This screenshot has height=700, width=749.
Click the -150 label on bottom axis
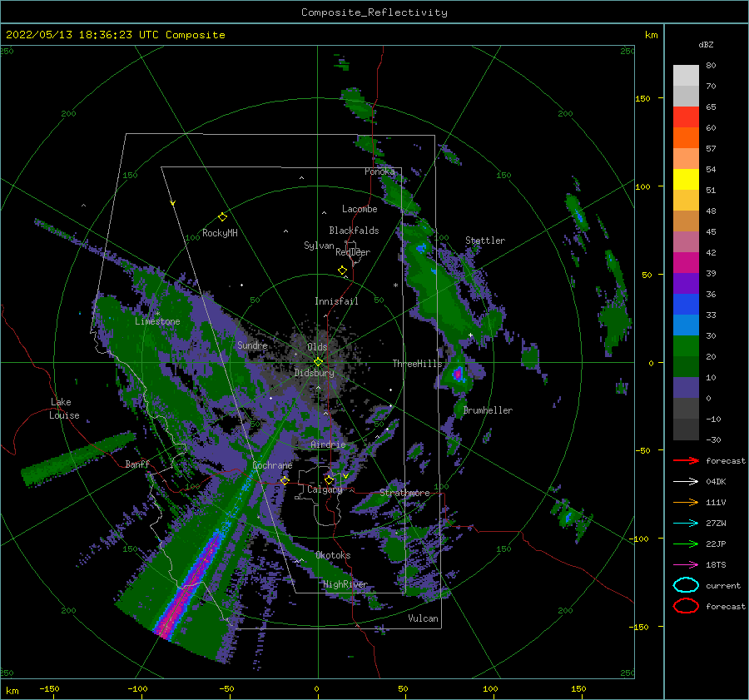[x=49, y=688]
